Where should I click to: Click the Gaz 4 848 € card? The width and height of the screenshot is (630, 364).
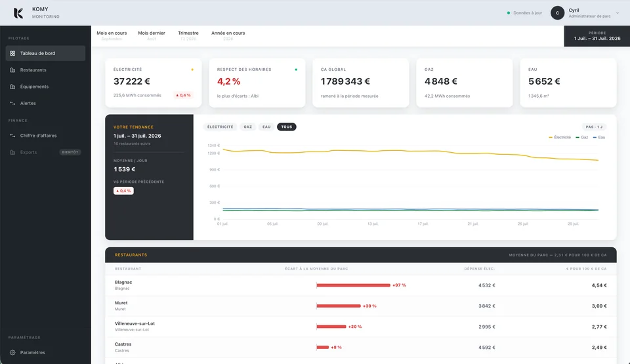click(x=465, y=83)
